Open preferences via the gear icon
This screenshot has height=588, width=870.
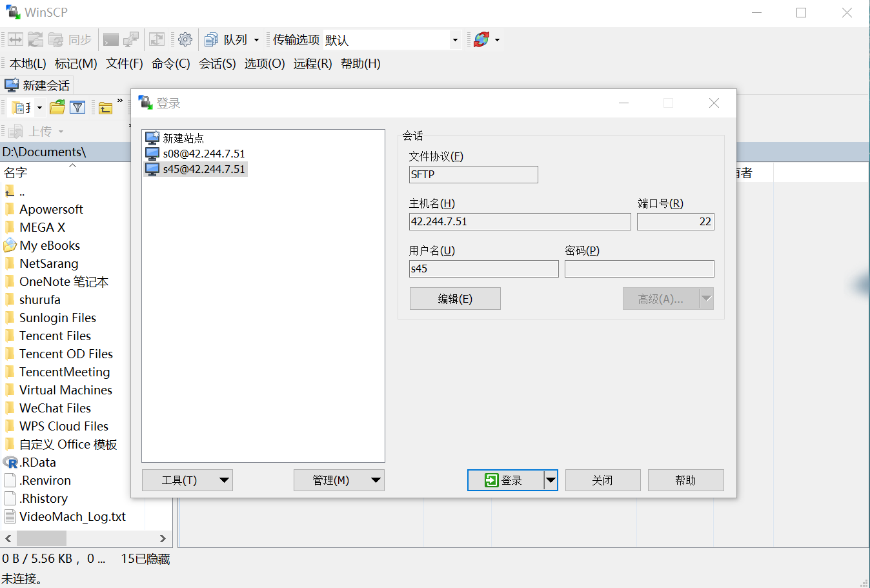(185, 39)
